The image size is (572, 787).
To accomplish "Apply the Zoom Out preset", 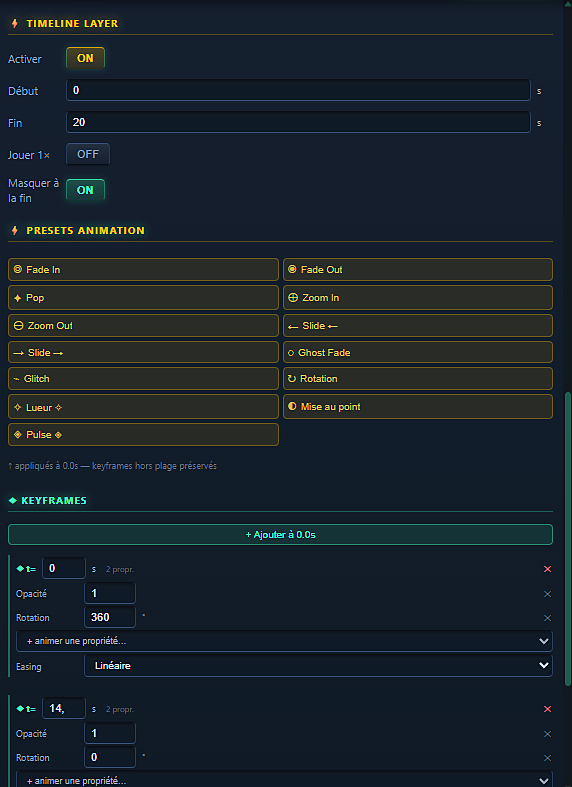I will [x=144, y=326].
